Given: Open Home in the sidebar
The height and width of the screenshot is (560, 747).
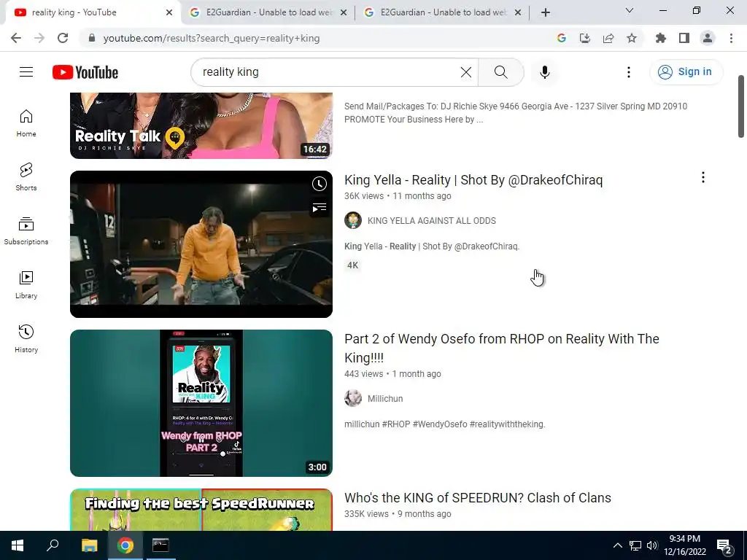Looking at the screenshot, I should (x=26, y=123).
